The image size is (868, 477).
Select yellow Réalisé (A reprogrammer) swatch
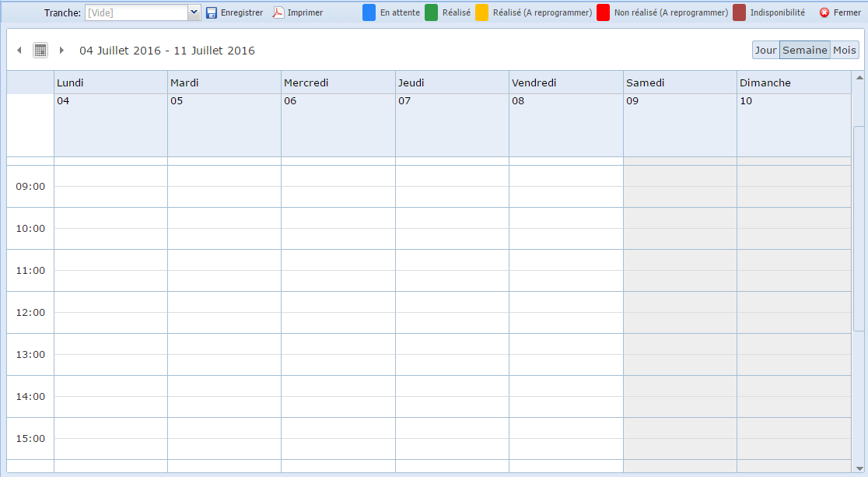pos(481,12)
